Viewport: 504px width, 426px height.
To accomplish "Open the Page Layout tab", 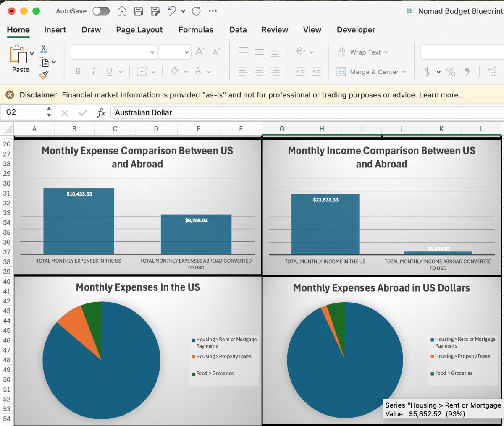I will [x=139, y=30].
